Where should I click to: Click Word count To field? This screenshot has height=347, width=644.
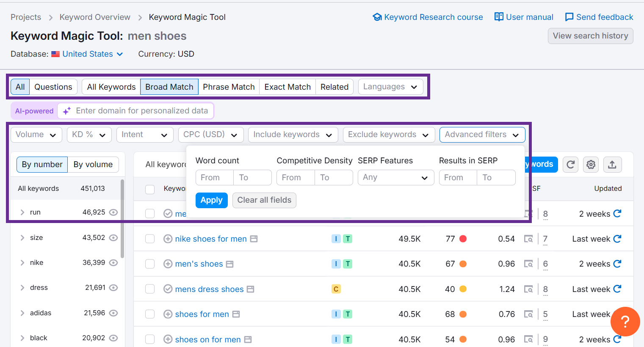(x=252, y=178)
